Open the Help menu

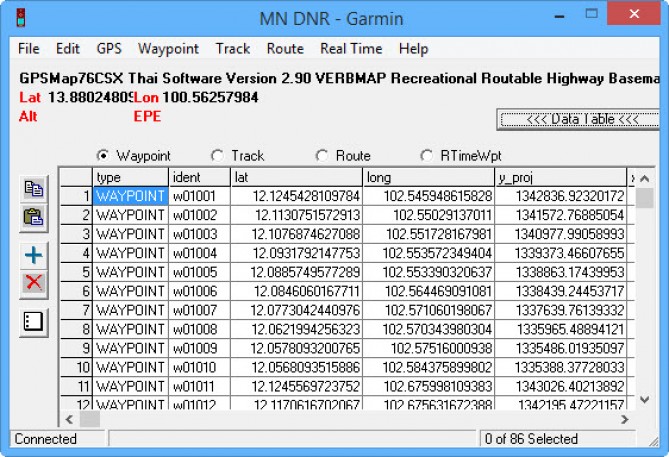tap(413, 49)
